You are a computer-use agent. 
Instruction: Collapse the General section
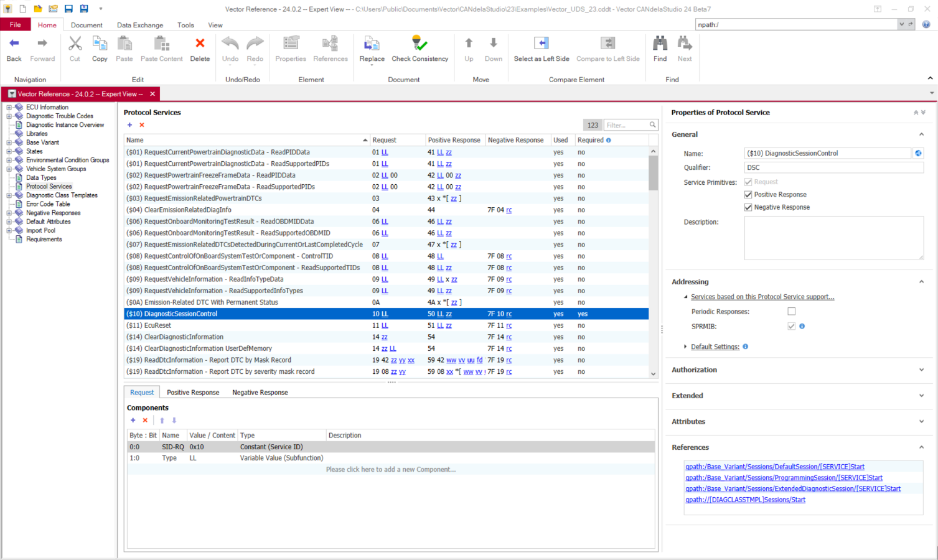(921, 134)
